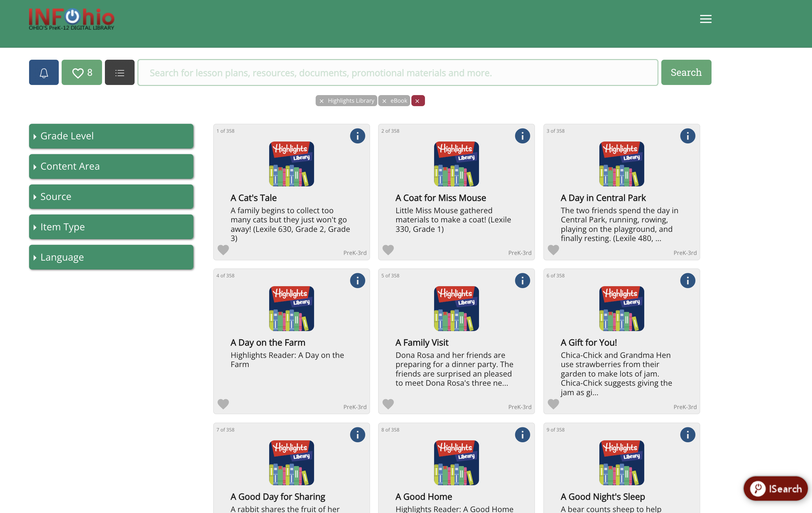Screen dimensions: 812x513
Task: Expand the Source filter
Action: coord(111,197)
